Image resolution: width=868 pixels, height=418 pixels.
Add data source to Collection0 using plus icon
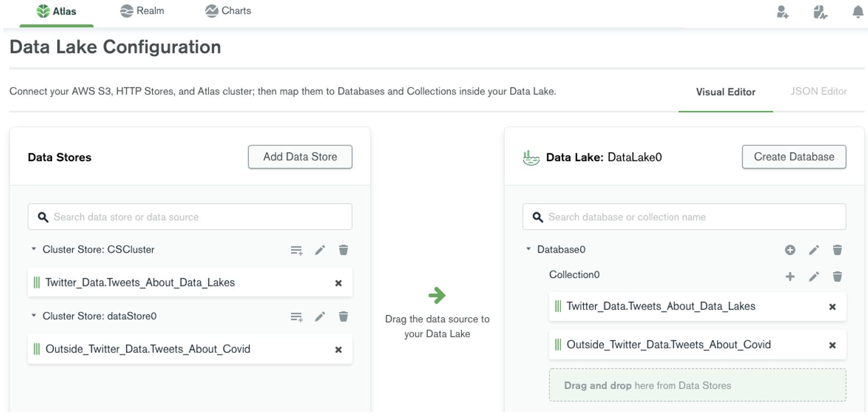(x=790, y=276)
